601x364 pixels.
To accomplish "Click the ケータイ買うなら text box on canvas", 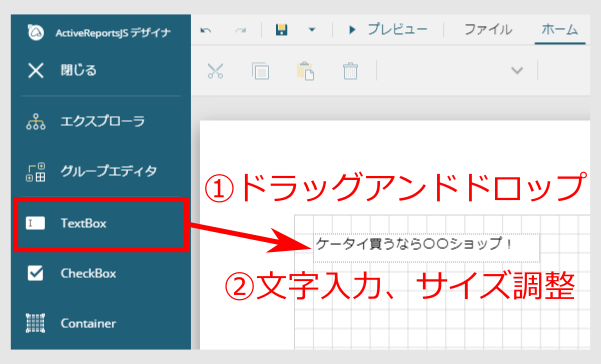I will pos(426,248).
